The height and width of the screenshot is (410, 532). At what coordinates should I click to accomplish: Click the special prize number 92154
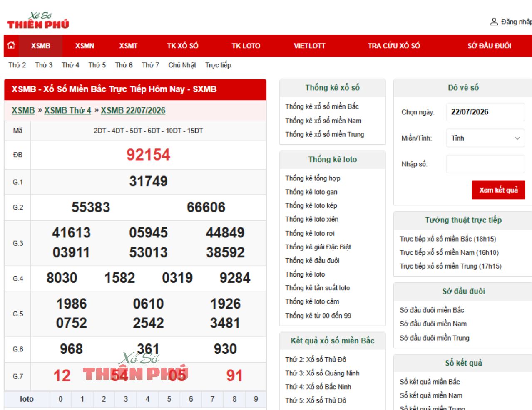[148, 155]
